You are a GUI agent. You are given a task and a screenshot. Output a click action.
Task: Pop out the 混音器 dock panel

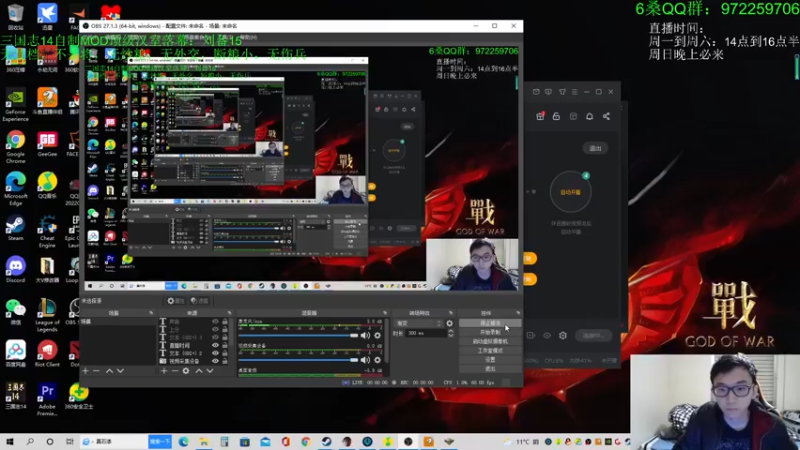385,313
